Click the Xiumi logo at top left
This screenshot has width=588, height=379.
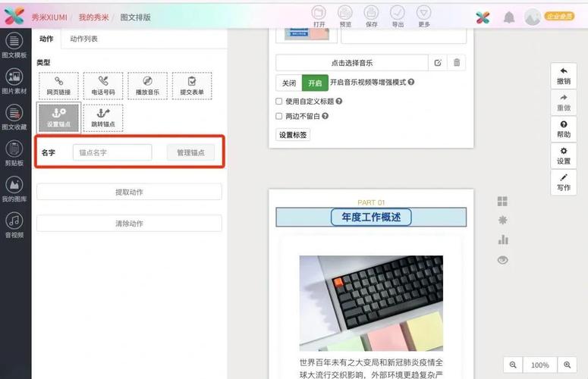coord(14,16)
